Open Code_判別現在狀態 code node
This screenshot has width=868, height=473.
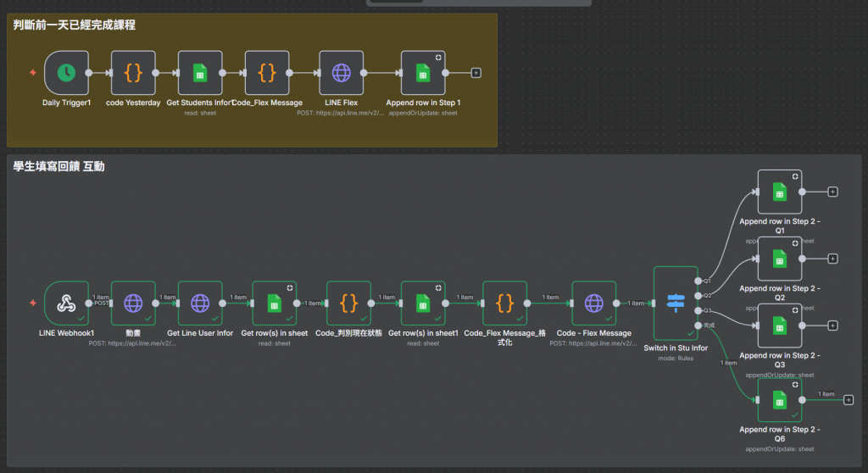tap(348, 303)
